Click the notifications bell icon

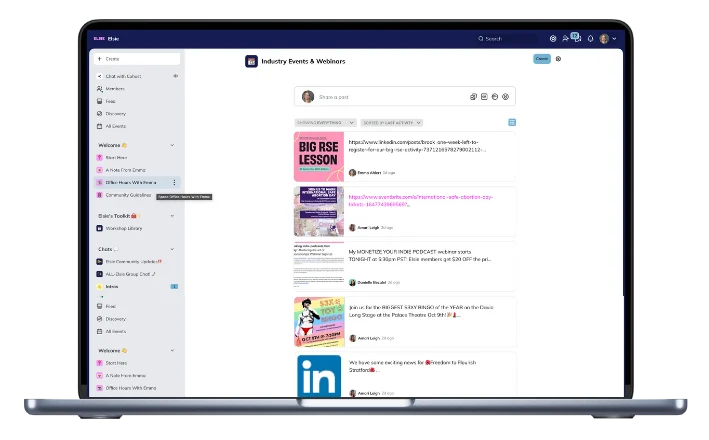[x=589, y=39]
